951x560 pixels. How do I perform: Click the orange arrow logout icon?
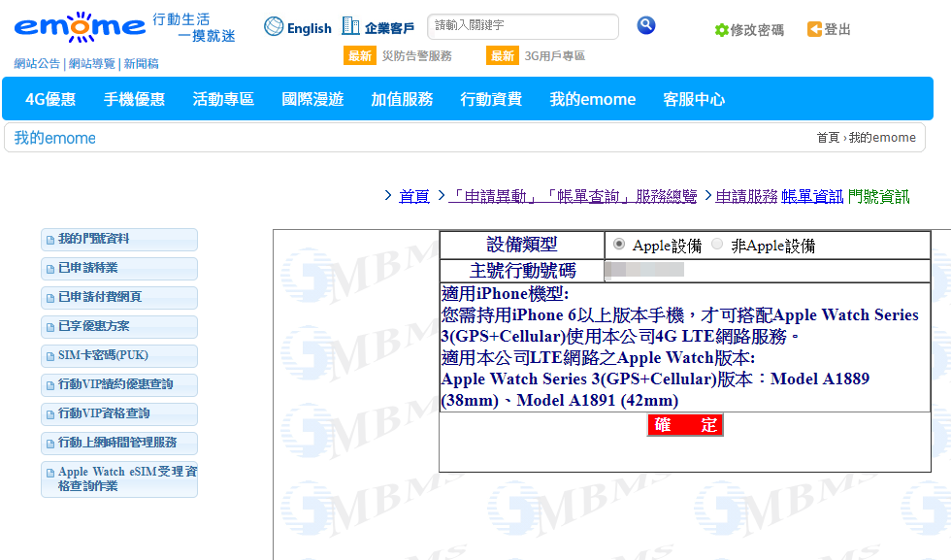click(814, 29)
